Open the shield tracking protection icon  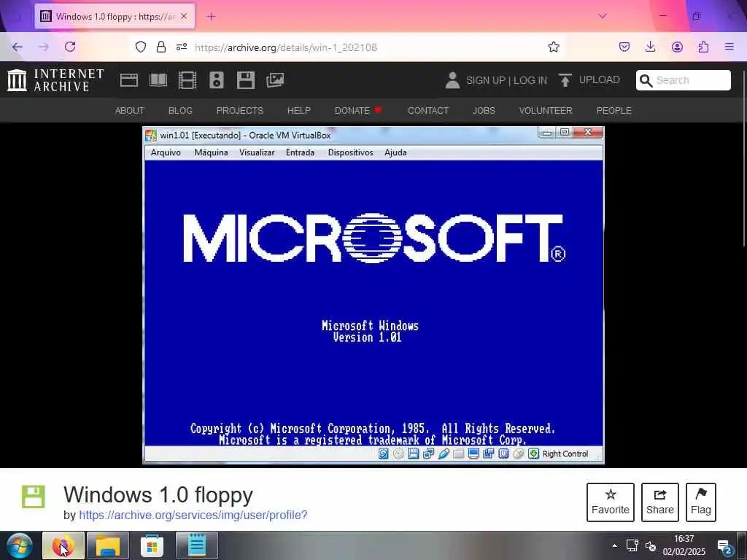[141, 47]
